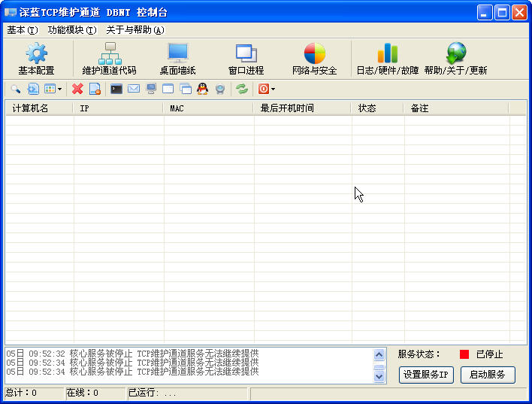Select the 09:52:32 log entry
The image size is (532, 404).
tap(132, 354)
